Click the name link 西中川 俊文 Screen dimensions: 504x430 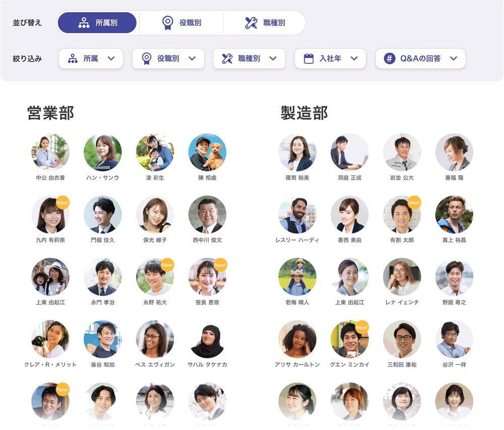click(x=207, y=240)
